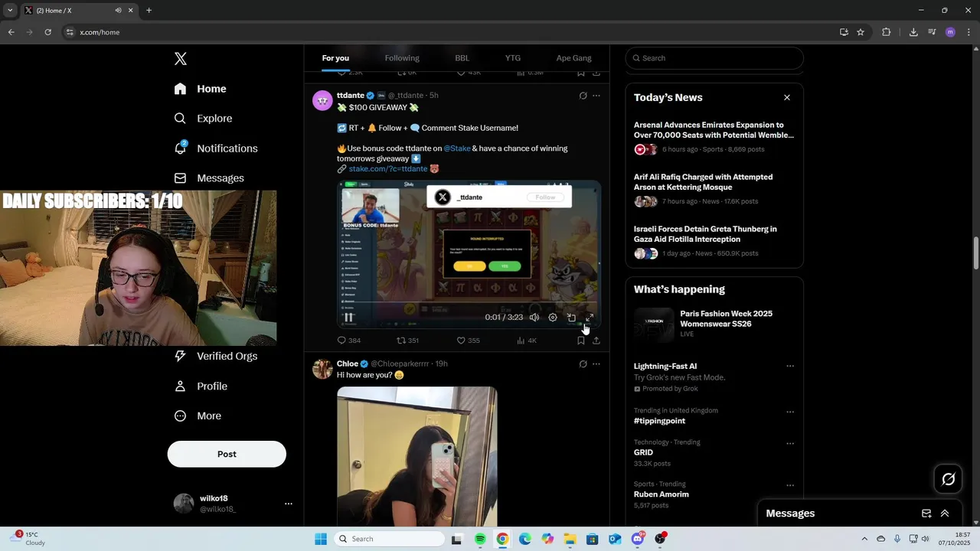The width and height of the screenshot is (980, 551).
Task: Dismiss the Today's News panel
Action: pos(787,97)
